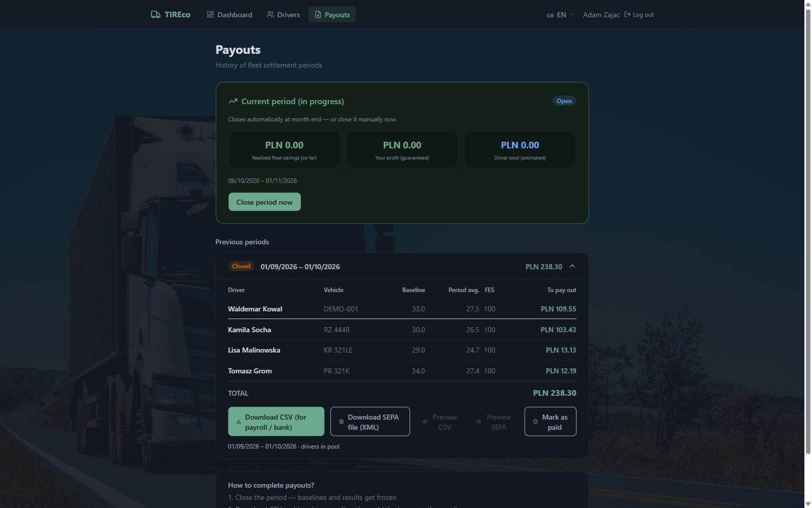Image resolution: width=812 pixels, height=508 pixels.
Task: Download the SEPA XML file
Action: pyautogui.click(x=370, y=422)
